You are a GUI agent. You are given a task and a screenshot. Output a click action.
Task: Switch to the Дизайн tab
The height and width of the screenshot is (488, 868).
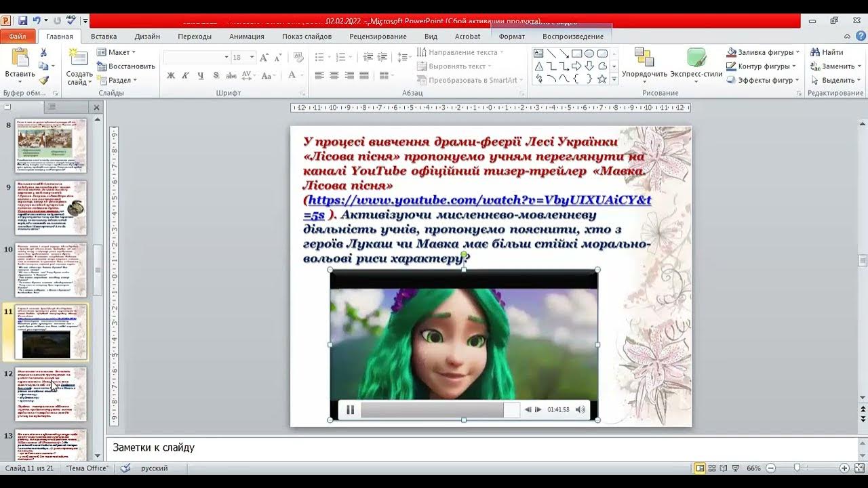[x=147, y=37]
